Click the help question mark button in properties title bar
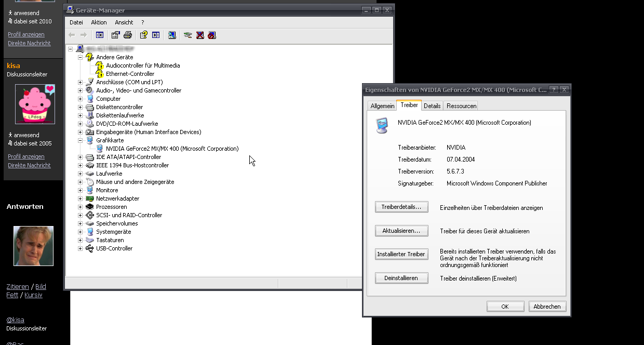The width and height of the screenshot is (644, 345). pyautogui.click(x=554, y=89)
